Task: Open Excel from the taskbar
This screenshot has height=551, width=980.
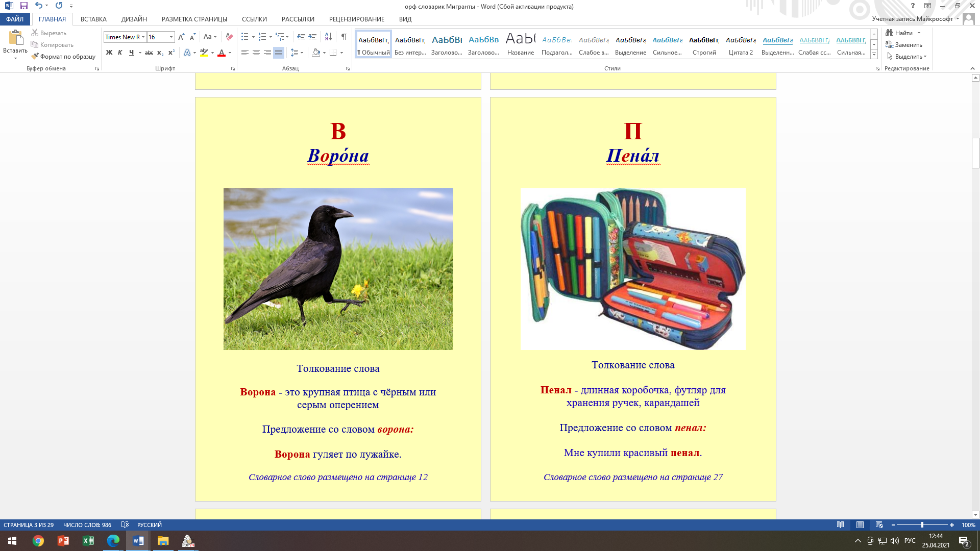Action: pyautogui.click(x=88, y=541)
